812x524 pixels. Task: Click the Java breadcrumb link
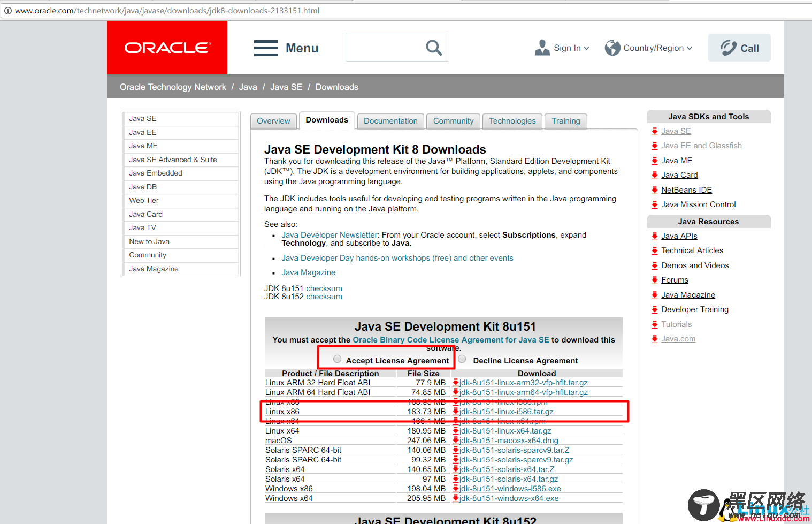[248, 87]
